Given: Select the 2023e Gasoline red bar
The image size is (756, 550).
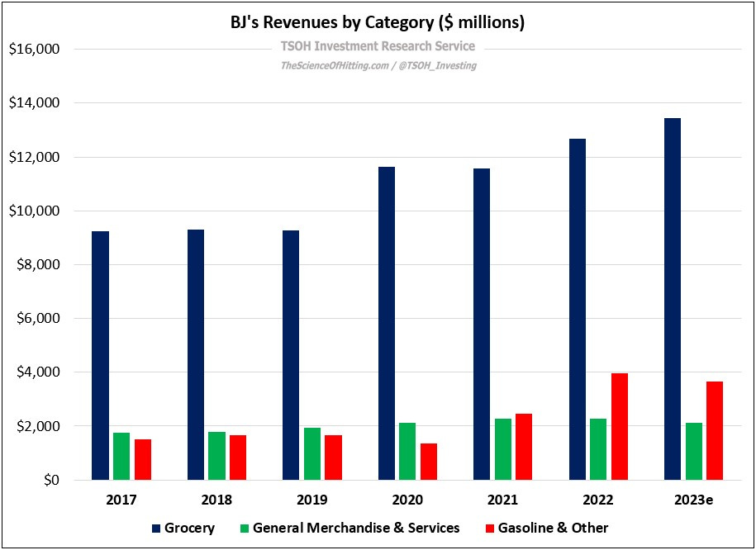Looking at the screenshot, I should (x=715, y=431).
